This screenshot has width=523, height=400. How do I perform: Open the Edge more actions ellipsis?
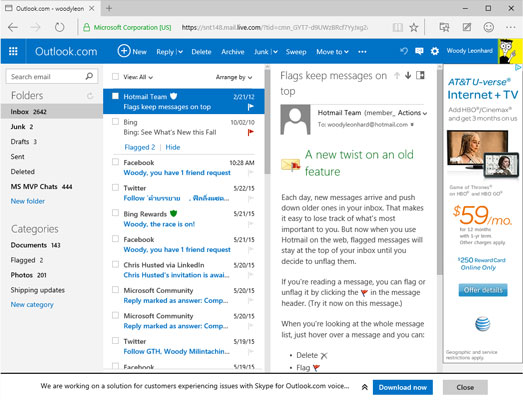511,27
